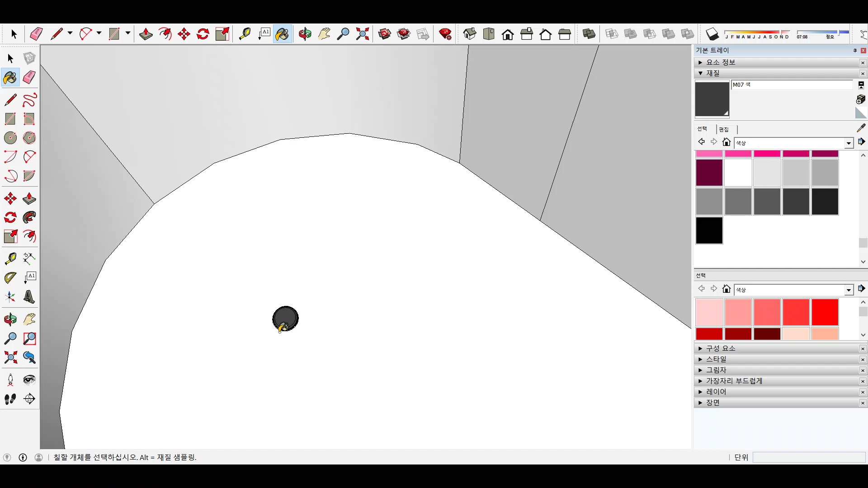
Task: Select the Push/Pull tool in left toolbar
Action: coord(29,198)
